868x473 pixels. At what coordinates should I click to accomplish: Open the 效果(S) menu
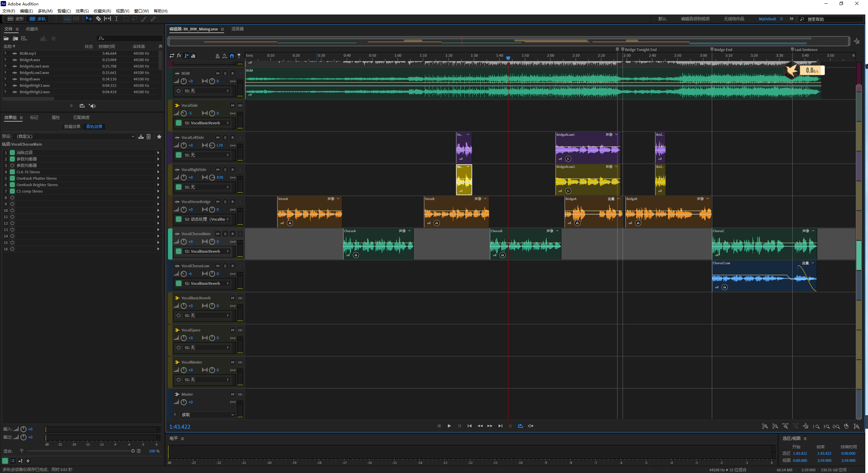[x=82, y=11]
